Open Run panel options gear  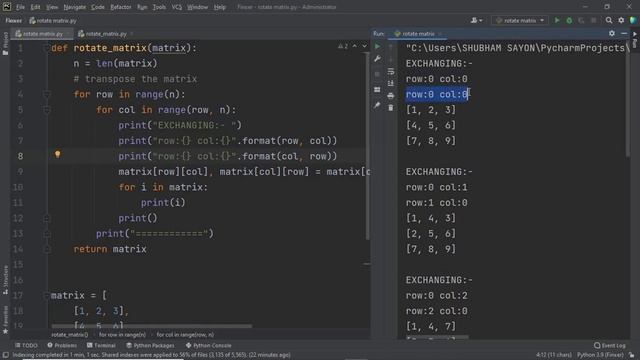coord(611,33)
